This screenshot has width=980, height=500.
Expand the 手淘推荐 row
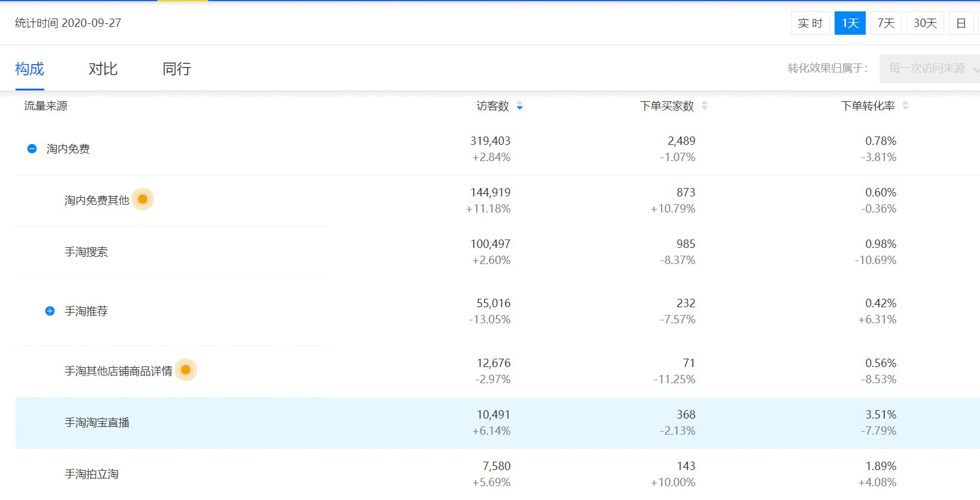(50, 311)
